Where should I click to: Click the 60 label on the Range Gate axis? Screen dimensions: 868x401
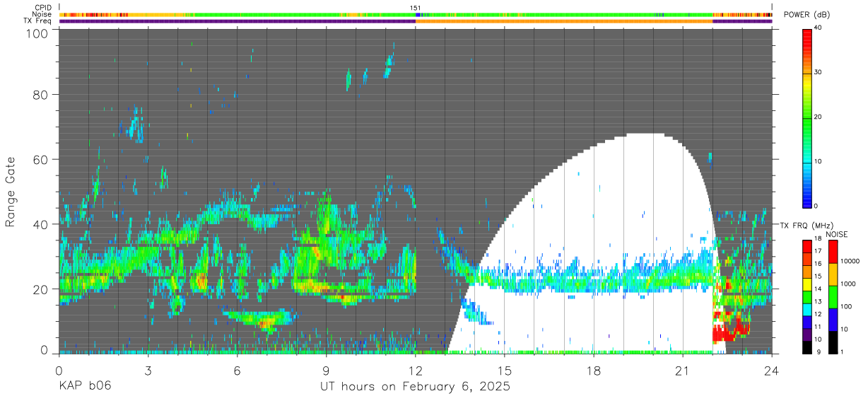point(40,159)
